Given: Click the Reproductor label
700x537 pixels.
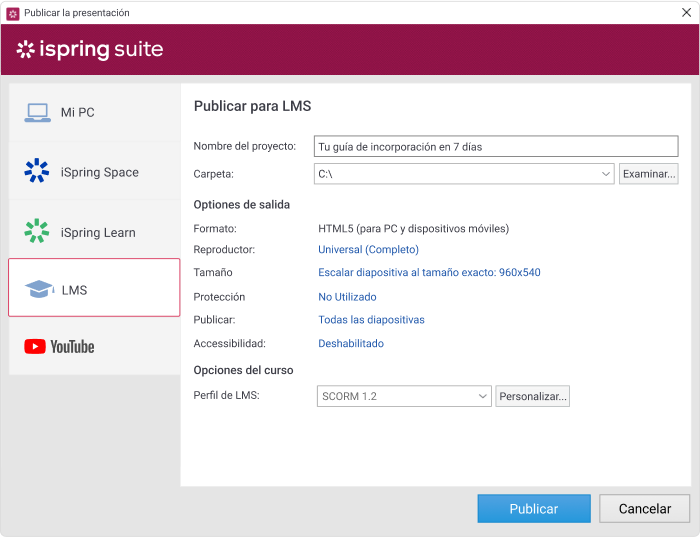Looking at the screenshot, I should pos(224,250).
